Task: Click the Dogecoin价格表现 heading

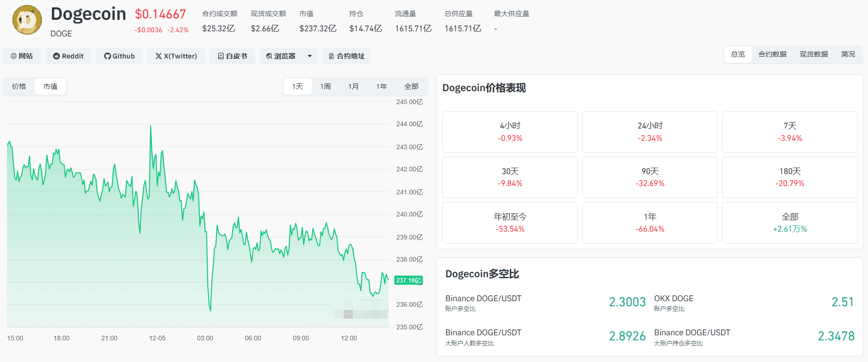Action: pyautogui.click(x=484, y=88)
